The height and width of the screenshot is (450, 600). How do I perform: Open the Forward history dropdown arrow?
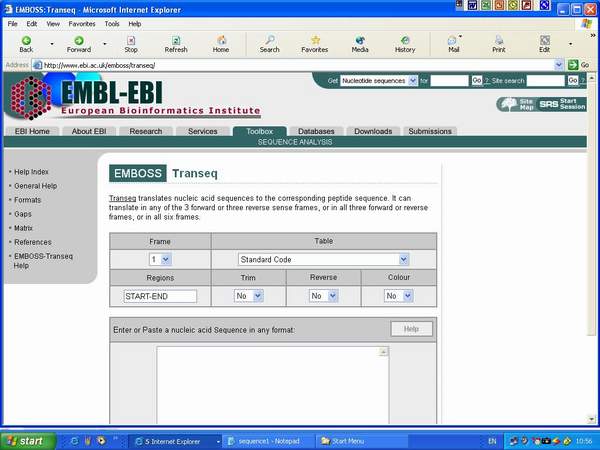(x=105, y=44)
